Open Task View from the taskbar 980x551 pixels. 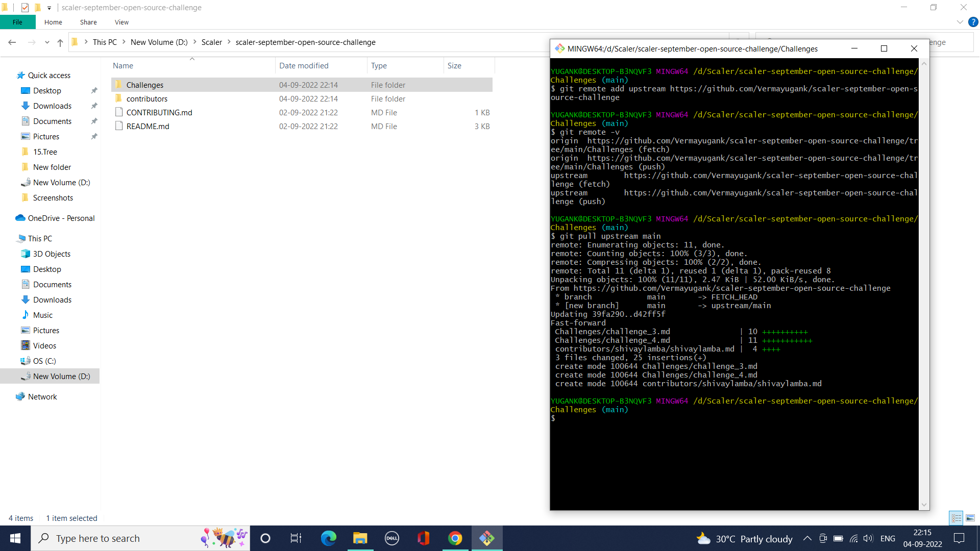tap(296, 538)
